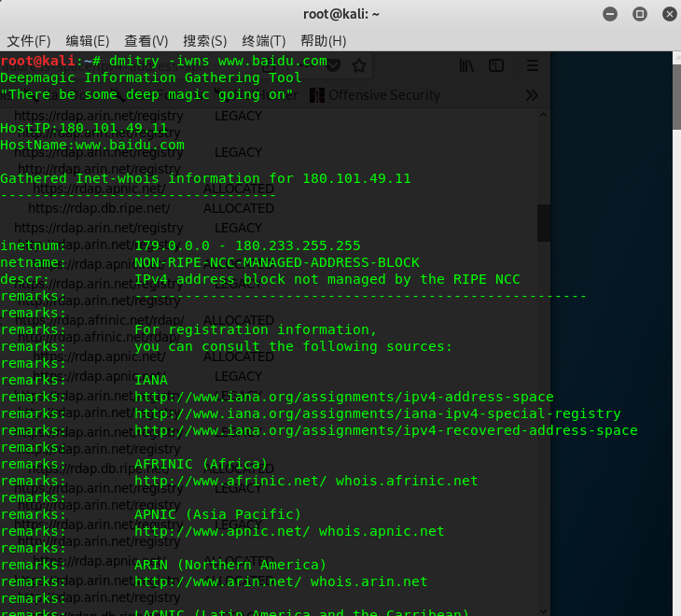Expand the bookmarks overflow chevron in Firefox
The height and width of the screenshot is (616, 681).
[x=532, y=95]
